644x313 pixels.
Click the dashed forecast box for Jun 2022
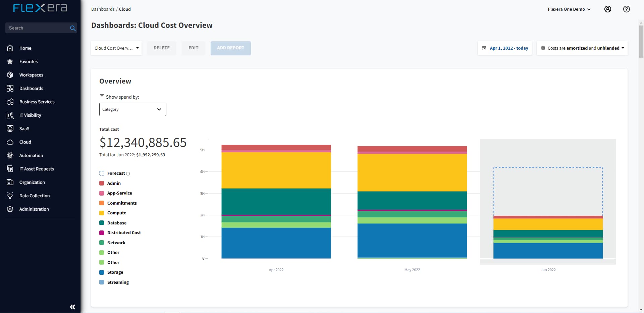pyautogui.click(x=548, y=191)
